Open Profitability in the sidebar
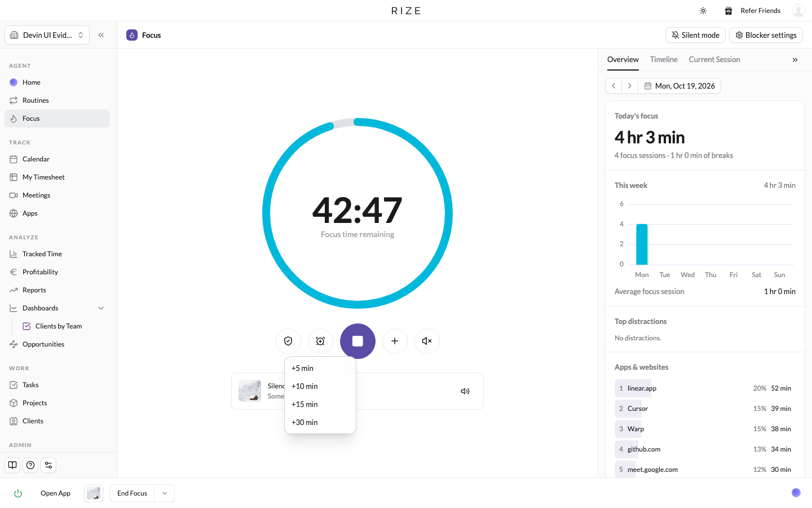The height and width of the screenshot is (508, 812). click(x=57, y=272)
